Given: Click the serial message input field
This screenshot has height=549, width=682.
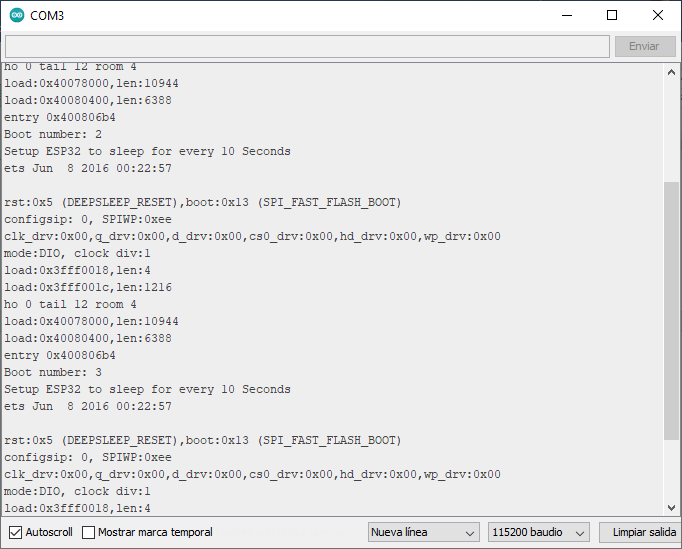Looking at the screenshot, I should 307,46.
